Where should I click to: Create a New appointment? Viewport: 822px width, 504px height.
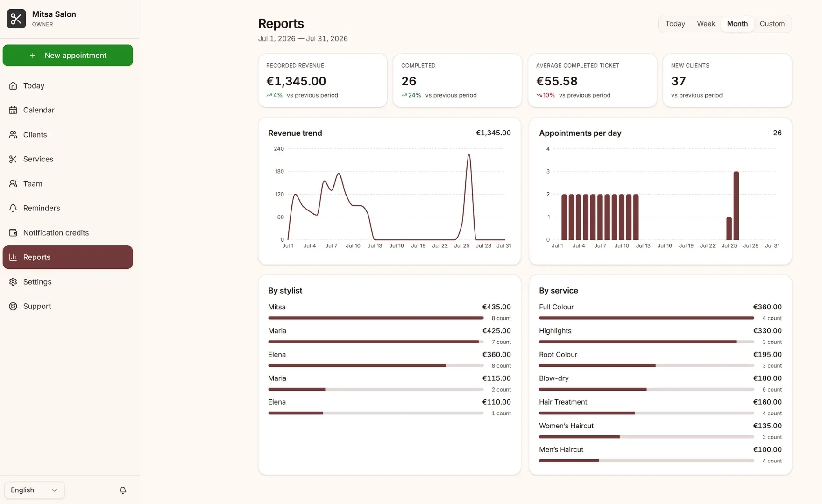pos(68,56)
